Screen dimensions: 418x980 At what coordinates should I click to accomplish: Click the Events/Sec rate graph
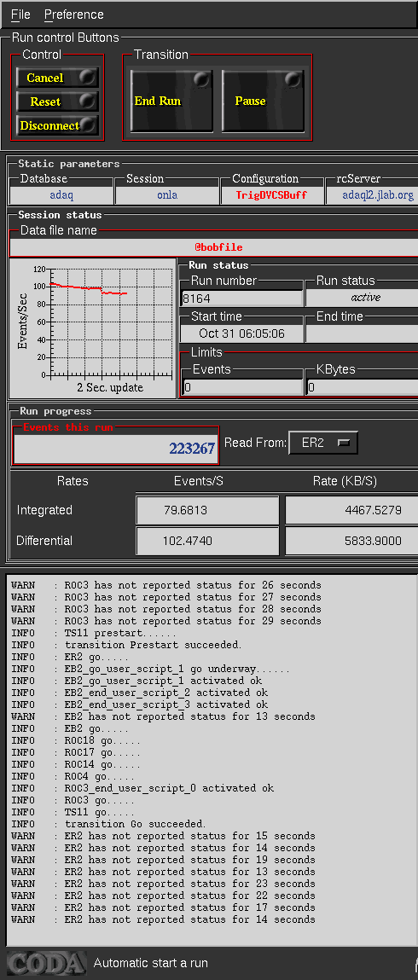(x=93, y=329)
